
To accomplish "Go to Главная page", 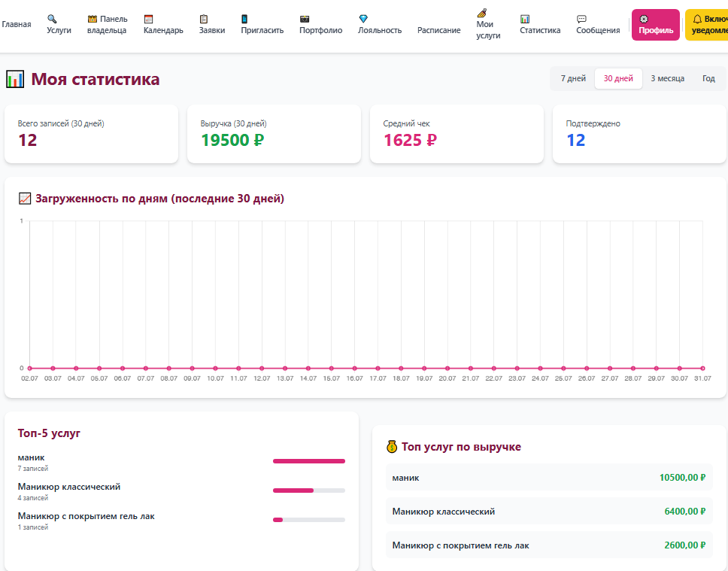I will (x=17, y=25).
